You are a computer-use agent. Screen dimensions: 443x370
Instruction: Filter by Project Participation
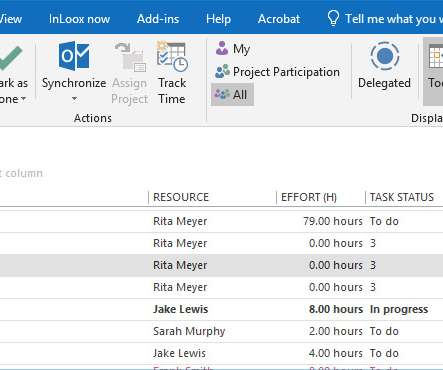[277, 72]
